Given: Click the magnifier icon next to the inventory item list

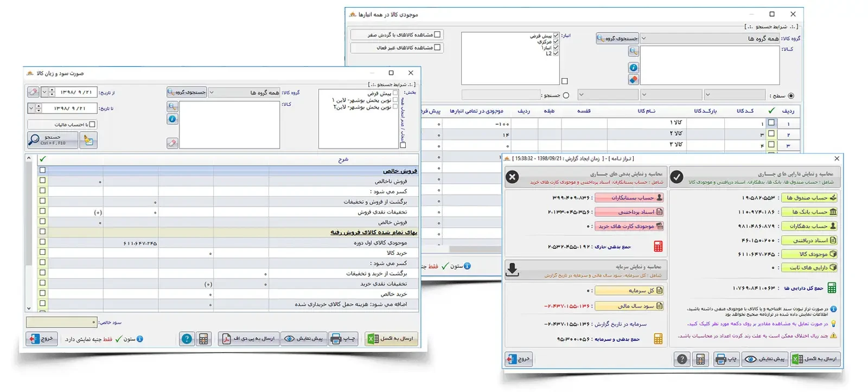Looking at the screenshot, I should pos(633,51).
